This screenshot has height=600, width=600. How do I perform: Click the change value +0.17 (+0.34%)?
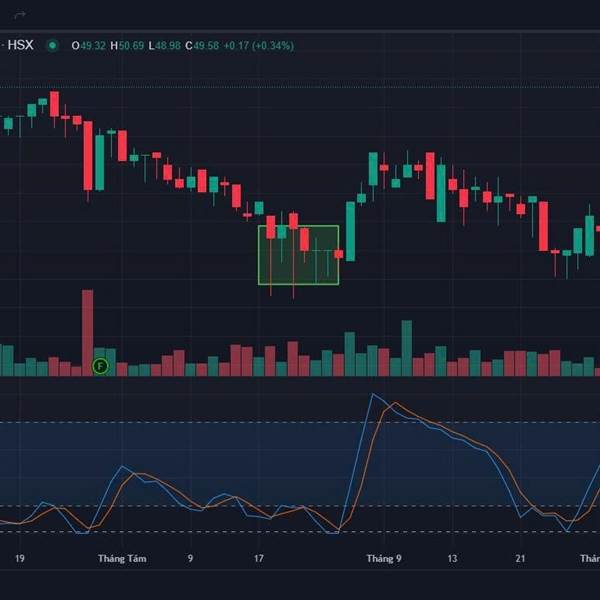259,46
